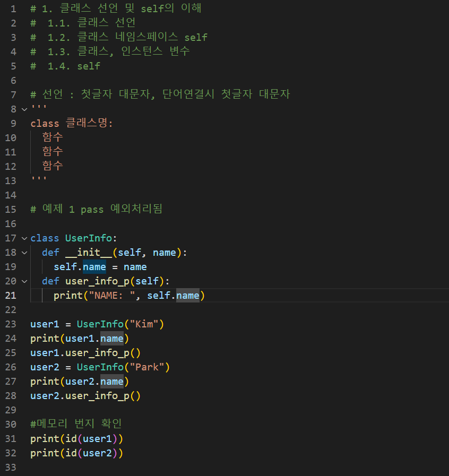This screenshot has width=449, height=476.
Task: Click 'print(id(user1))' on line 31
Action: (x=76, y=439)
